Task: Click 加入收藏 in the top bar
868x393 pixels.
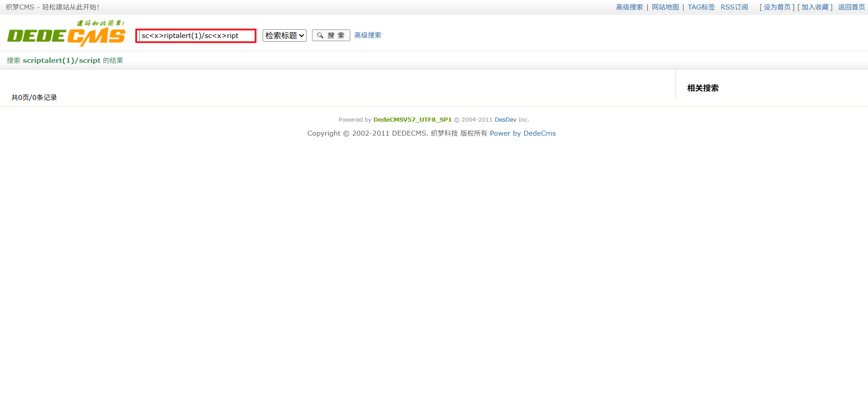Action: pos(815,7)
